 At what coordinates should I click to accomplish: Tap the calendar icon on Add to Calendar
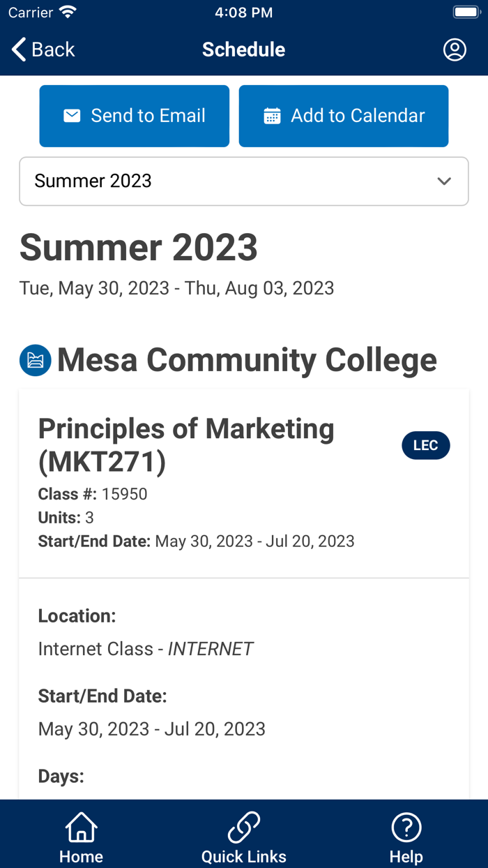(x=271, y=116)
